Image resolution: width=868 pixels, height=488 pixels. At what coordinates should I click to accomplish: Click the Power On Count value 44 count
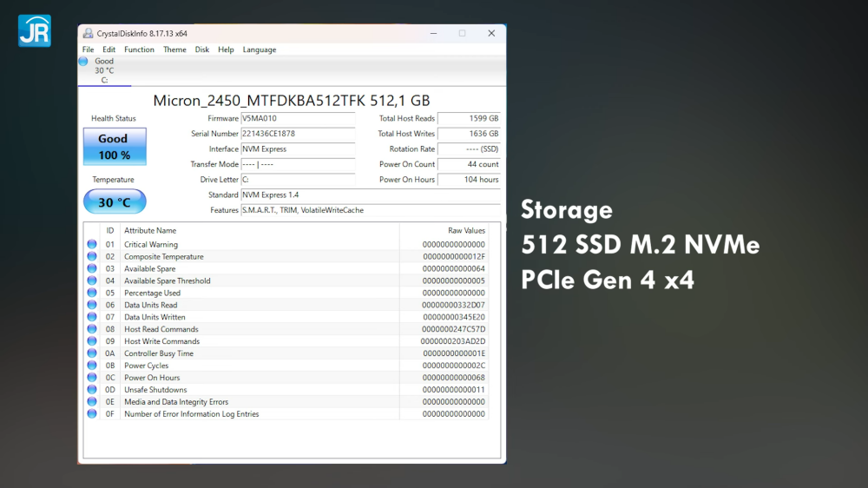pos(469,164)
